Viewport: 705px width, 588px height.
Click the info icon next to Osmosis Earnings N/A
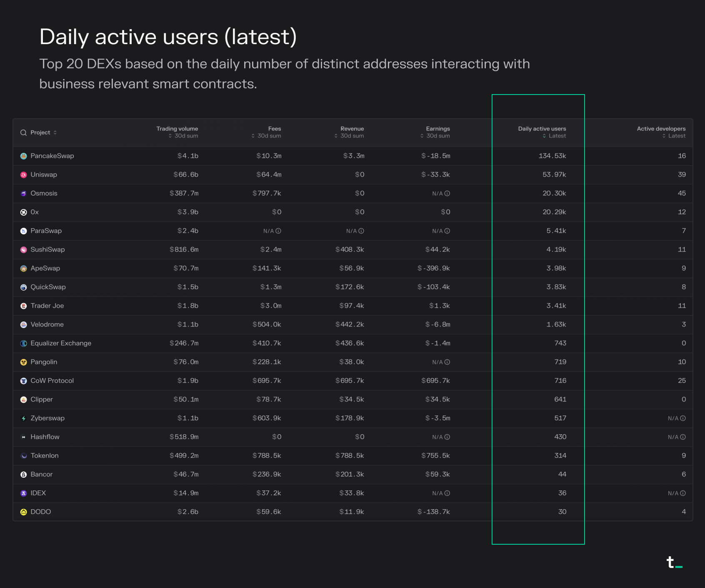click(x=447, y=194)
